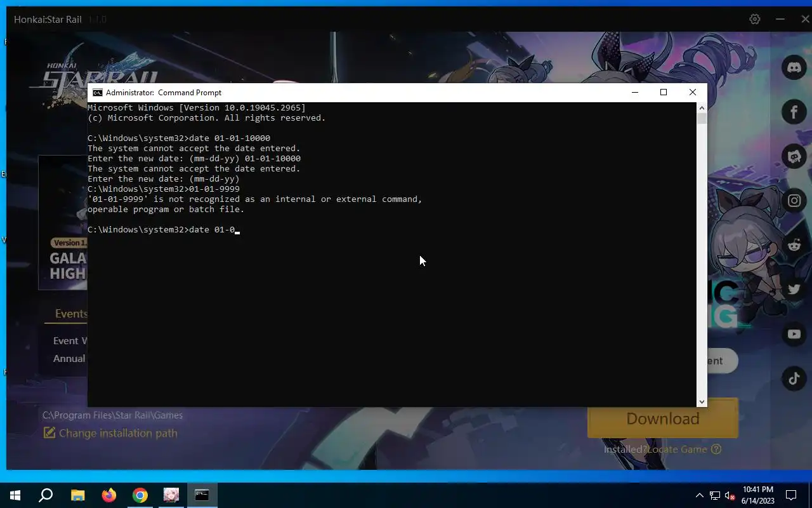Screen dimensions: 812x508
Task: Click 'The system cannot accept the date entered' first line
Action: (194, 148)
